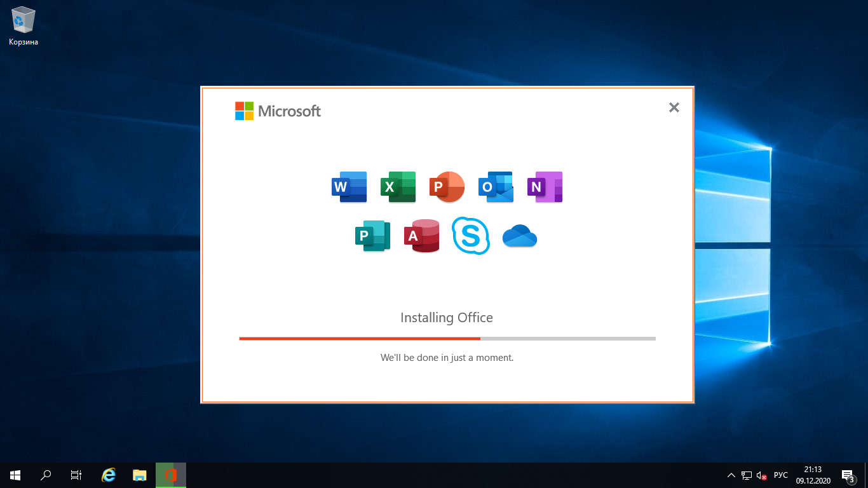Open the Recycle Bin (Корзина) desktop icon
868x488 pixels.
point(24,26)
